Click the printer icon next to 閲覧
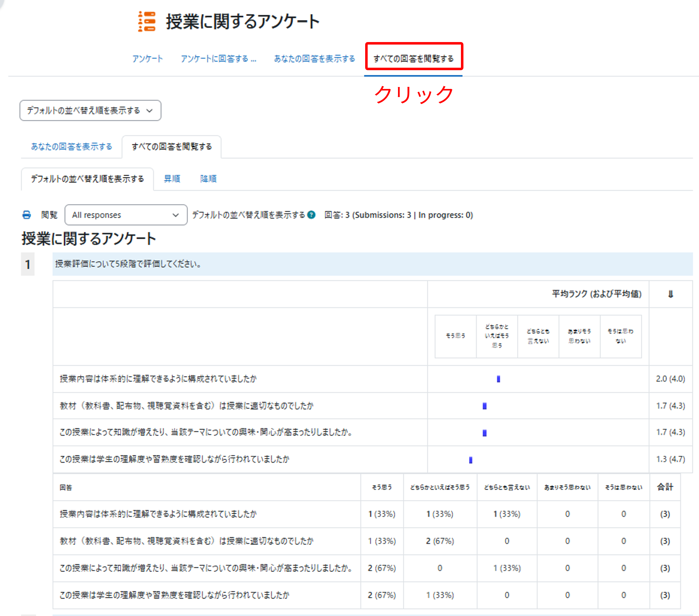 tap(26, 215)
